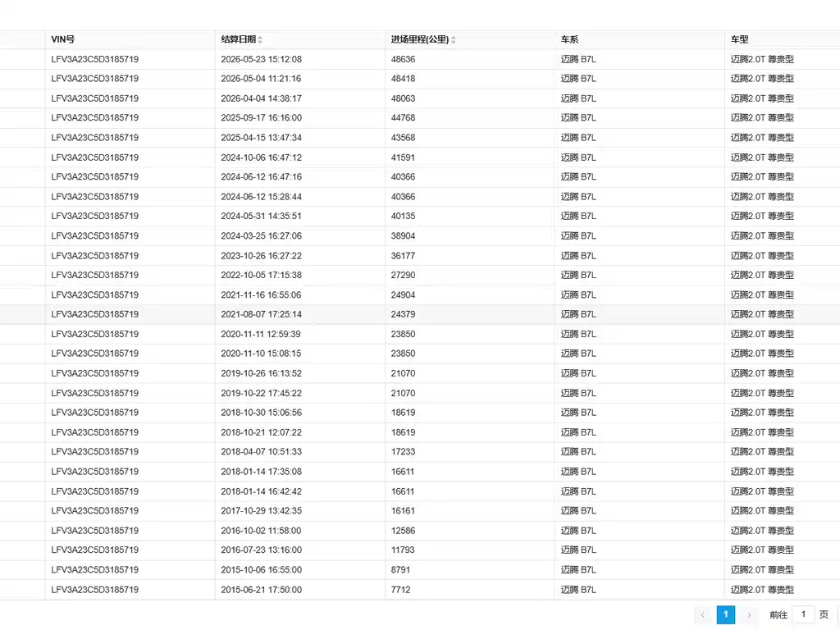Screen dimensions: 840x630
Task: Go to next page arrow
Action: [749, 614]
